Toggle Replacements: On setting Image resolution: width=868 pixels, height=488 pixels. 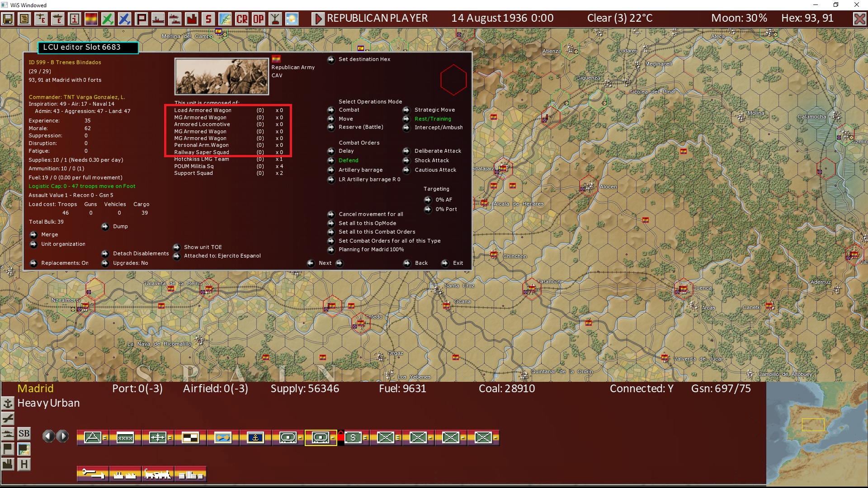(x=33, y=263)
